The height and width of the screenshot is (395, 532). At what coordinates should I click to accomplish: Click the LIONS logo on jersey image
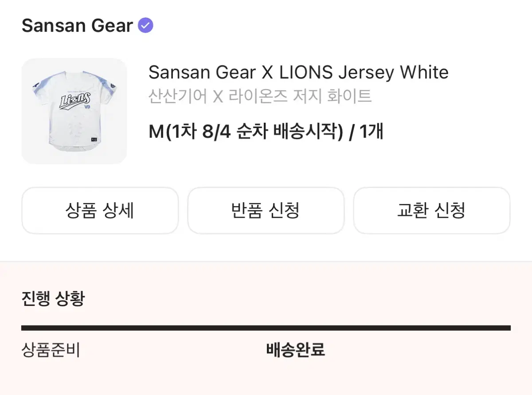75,100
